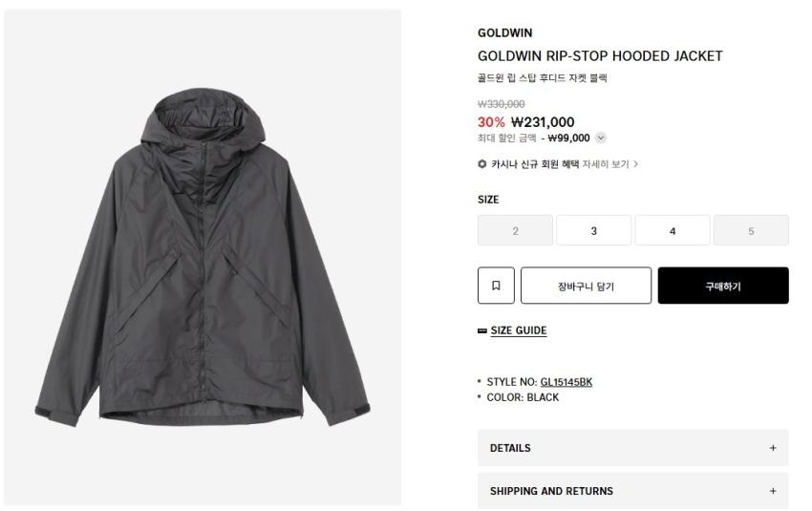Click the black hooded jacket product image
This screenshot has width=812, height=511.
[203, 257]
